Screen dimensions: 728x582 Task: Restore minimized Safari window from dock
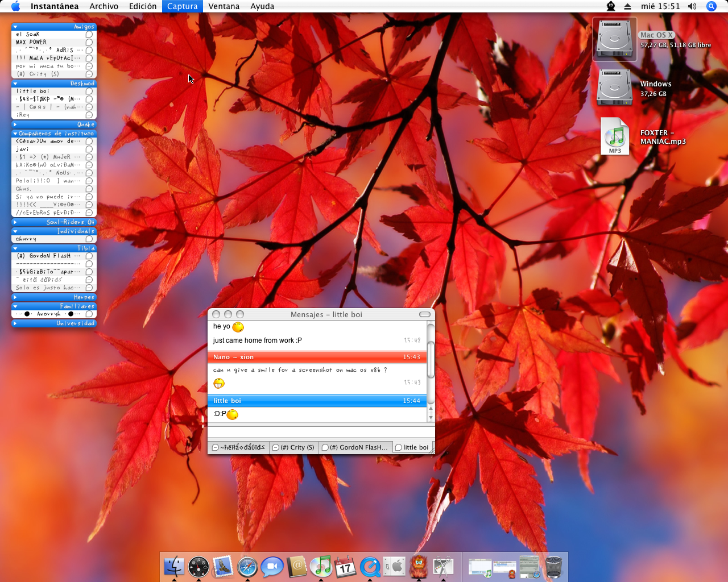point(530,567)
